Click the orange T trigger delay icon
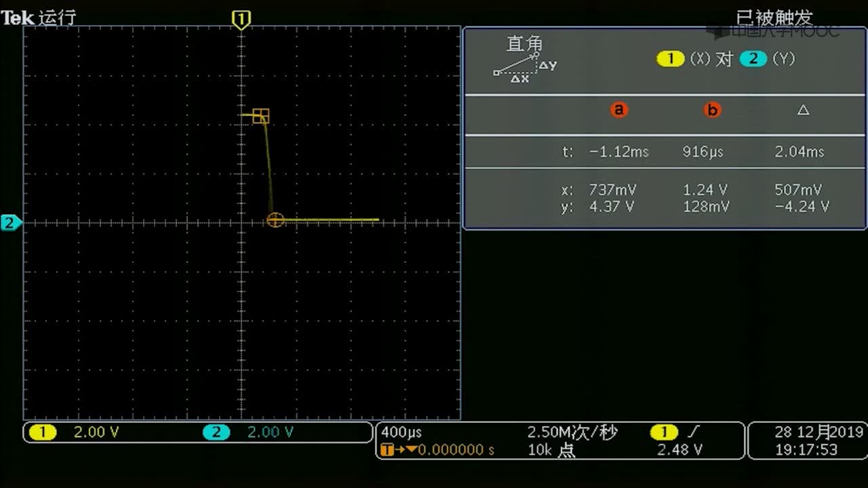This screenshot has height=488, width=868. [x=387, y=450]
